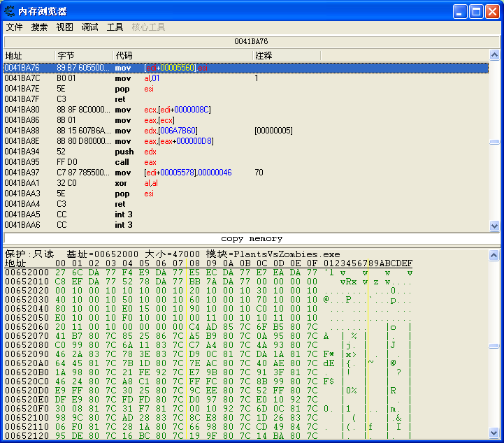The width and height of the screenshot is (504, 443).
Task: Open the 视图 menu
Action: coord(64,27)
